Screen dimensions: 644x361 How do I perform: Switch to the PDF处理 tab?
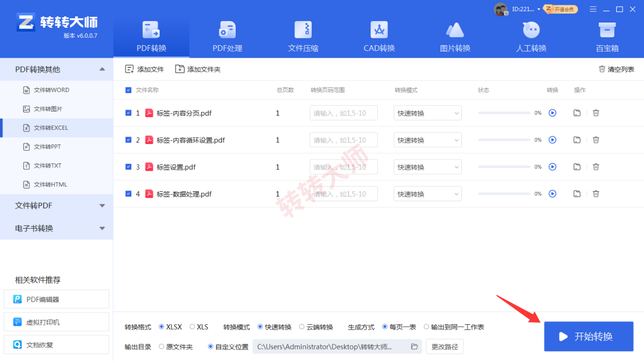coord(227,36)
